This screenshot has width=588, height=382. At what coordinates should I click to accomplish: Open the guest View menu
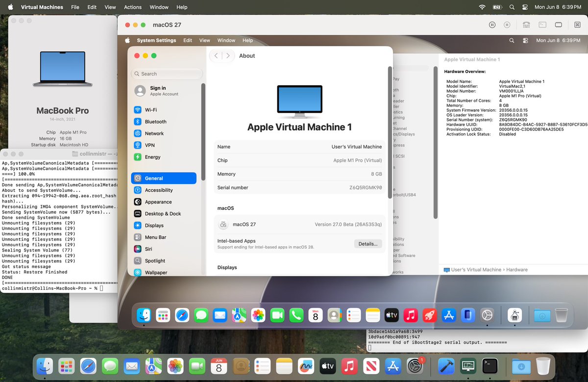pyautogui.click(x=204, y=41)
